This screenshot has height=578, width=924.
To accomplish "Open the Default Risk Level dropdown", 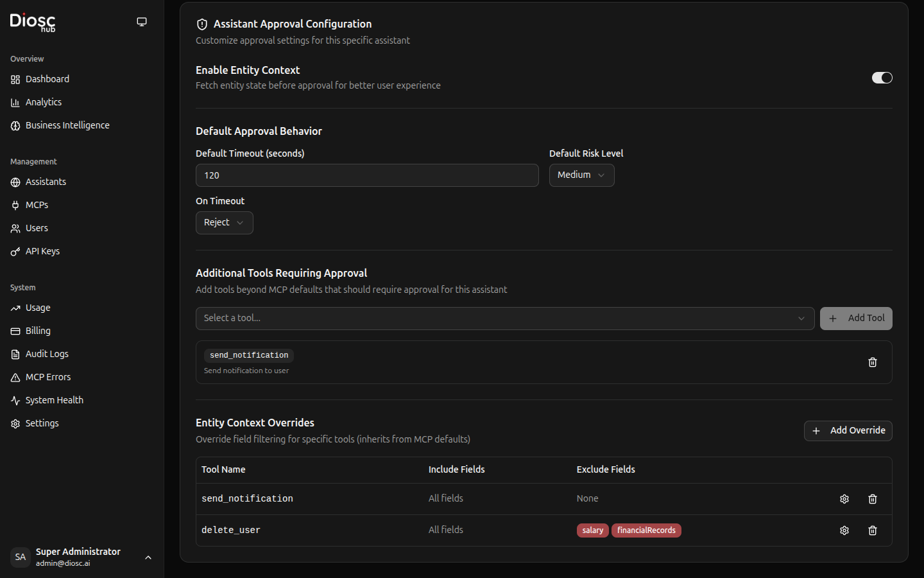I will coord(581,175).
